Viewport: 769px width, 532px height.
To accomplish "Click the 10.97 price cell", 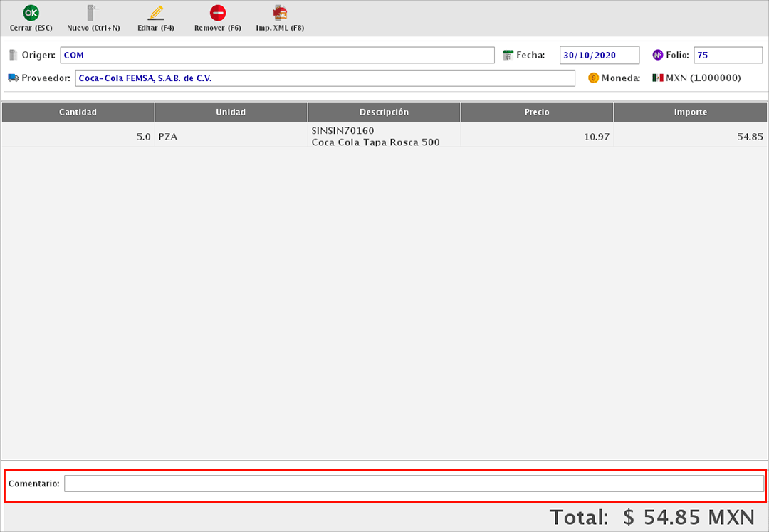I will (537, 136).
